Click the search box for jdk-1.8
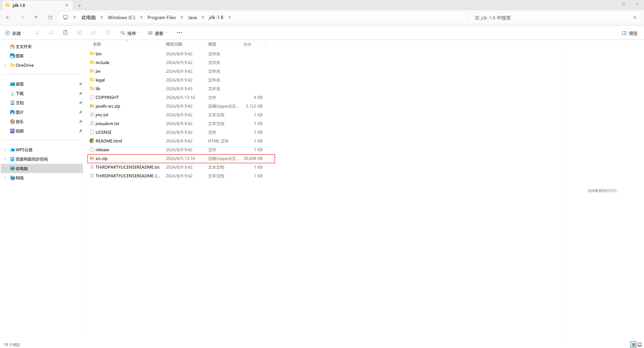The width and height of the screenshot is (644, 348). pos(550,18)
